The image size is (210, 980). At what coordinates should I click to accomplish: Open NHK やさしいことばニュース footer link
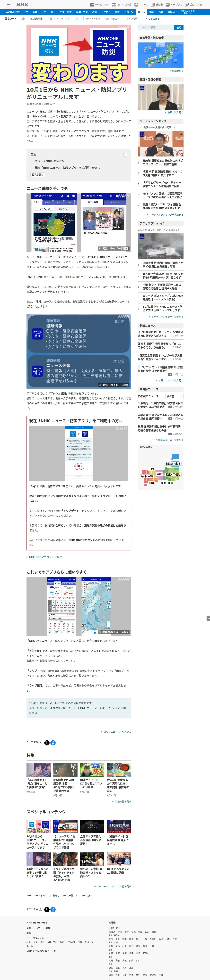click(41, 951)
